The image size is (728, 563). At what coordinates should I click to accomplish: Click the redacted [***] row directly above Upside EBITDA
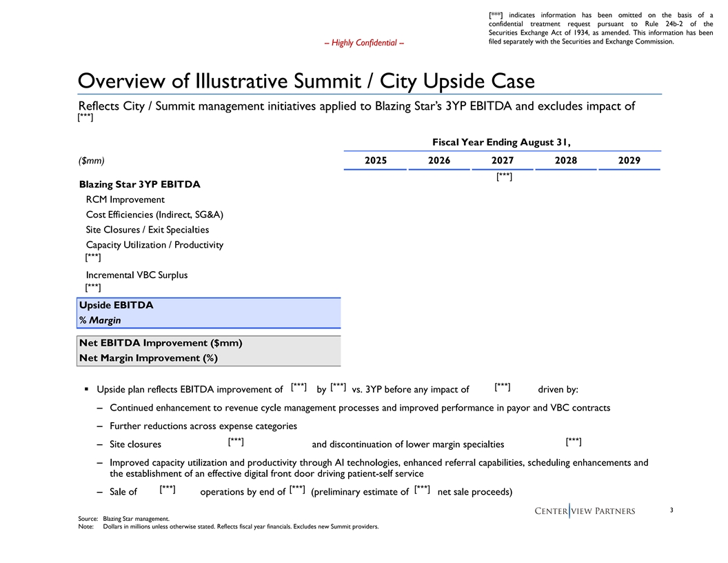[x=93, y=287]
